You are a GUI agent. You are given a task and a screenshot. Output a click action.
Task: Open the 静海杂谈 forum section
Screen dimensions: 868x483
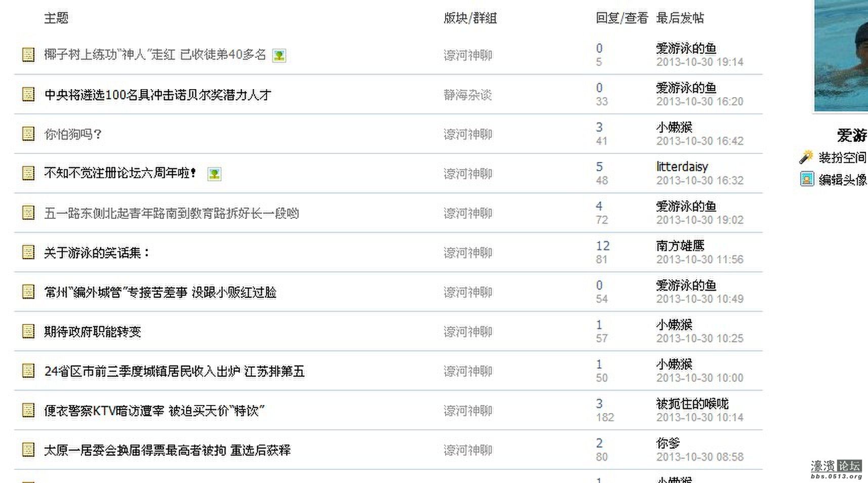coord(468,95)
